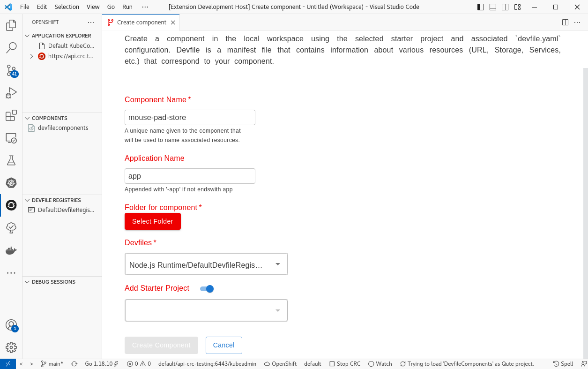
Task: Open the menu bar overflow ellipsis
Action: click(x=145, y=7)
